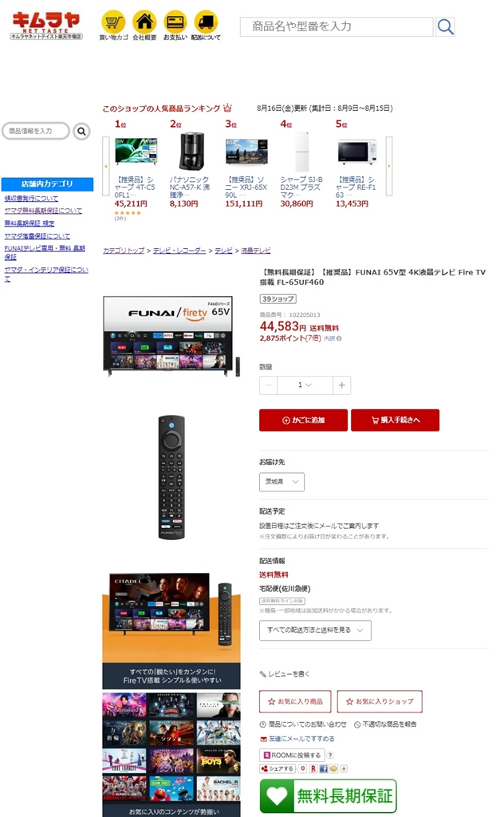Add item with かごに追加 button

303,420
